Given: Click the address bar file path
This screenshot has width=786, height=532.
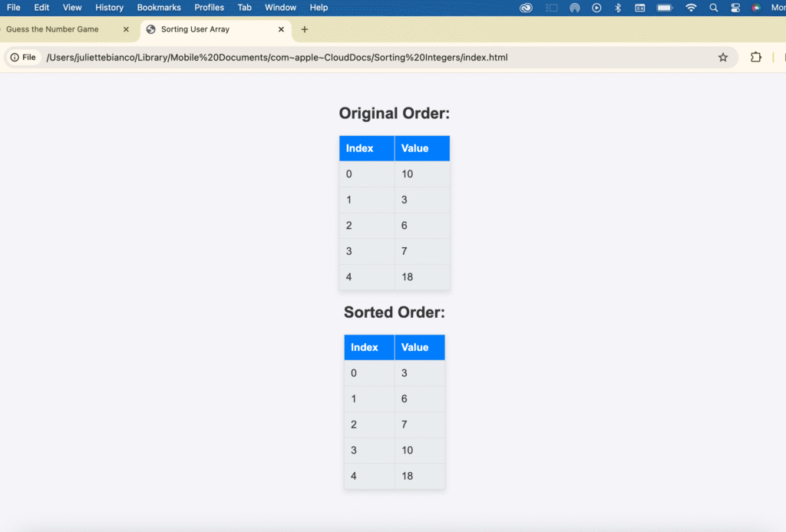Looking at the screenshot, I should 276,58.
